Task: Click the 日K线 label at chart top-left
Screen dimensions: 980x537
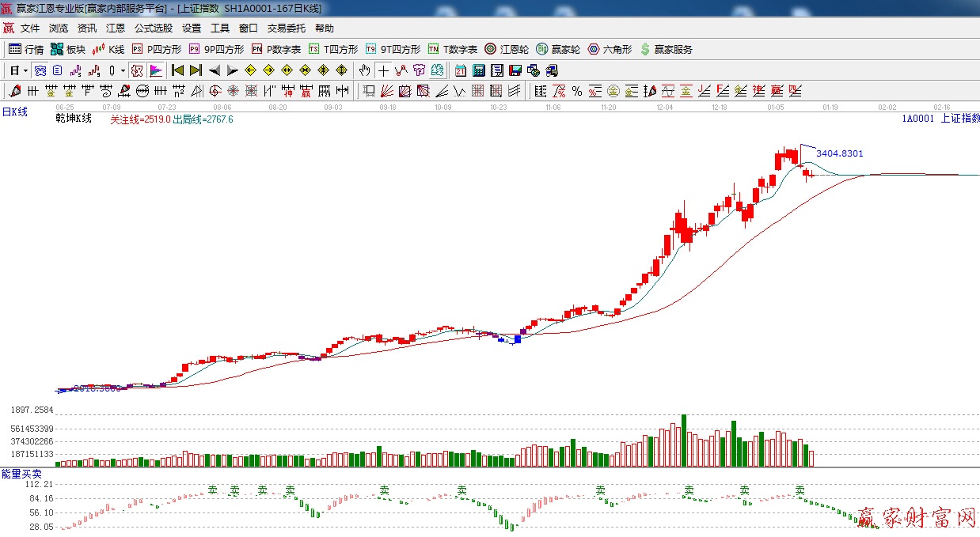Action: click(x=14, y=112)
